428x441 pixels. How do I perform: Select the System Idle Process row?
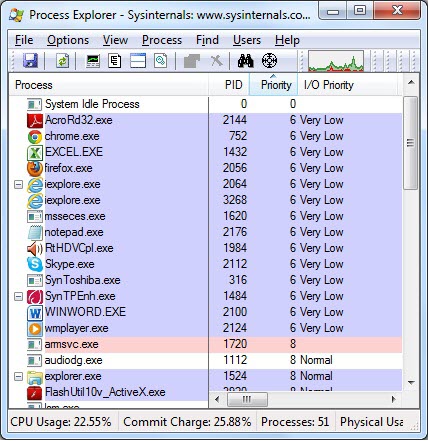pyautogui.click(x=205, y=104)
